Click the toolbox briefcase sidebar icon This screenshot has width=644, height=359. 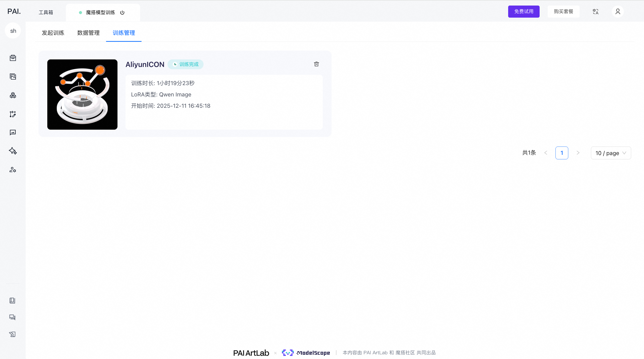pyautogui.click(x=13, y=58)
